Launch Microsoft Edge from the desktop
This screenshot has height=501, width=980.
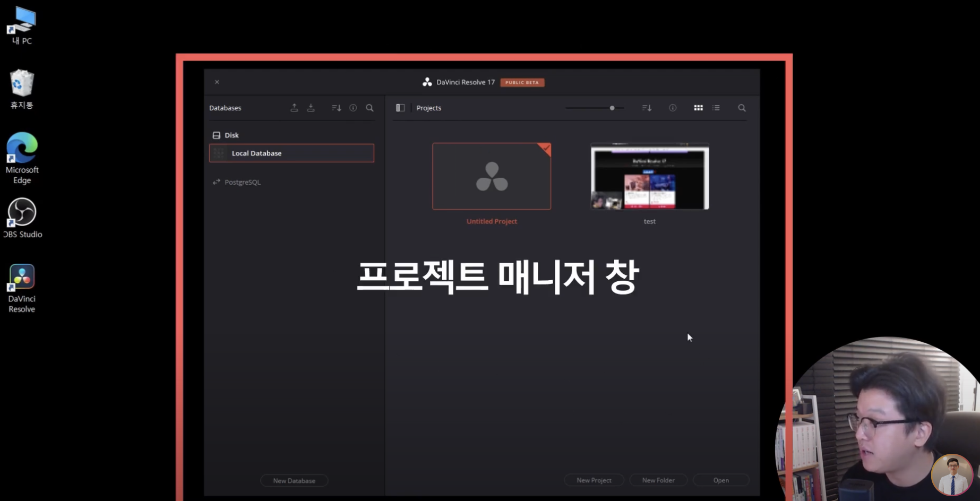22,158
